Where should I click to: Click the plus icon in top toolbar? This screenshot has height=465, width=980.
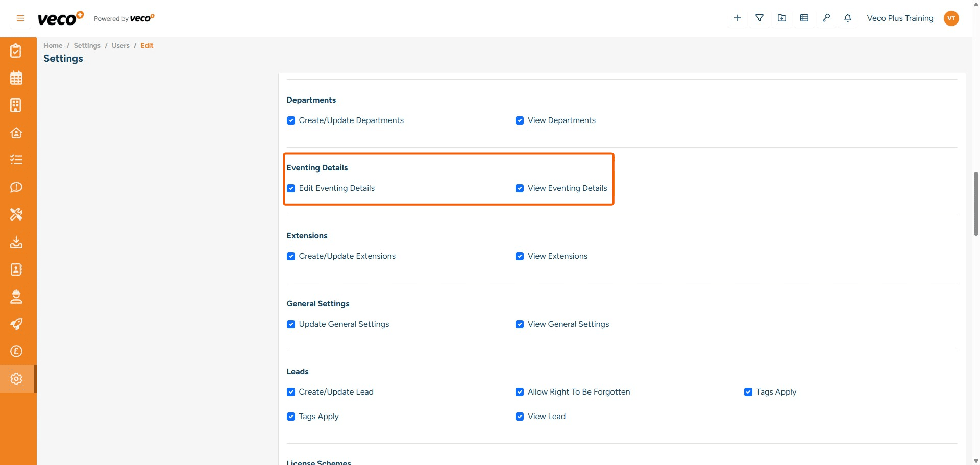[737, 18]
